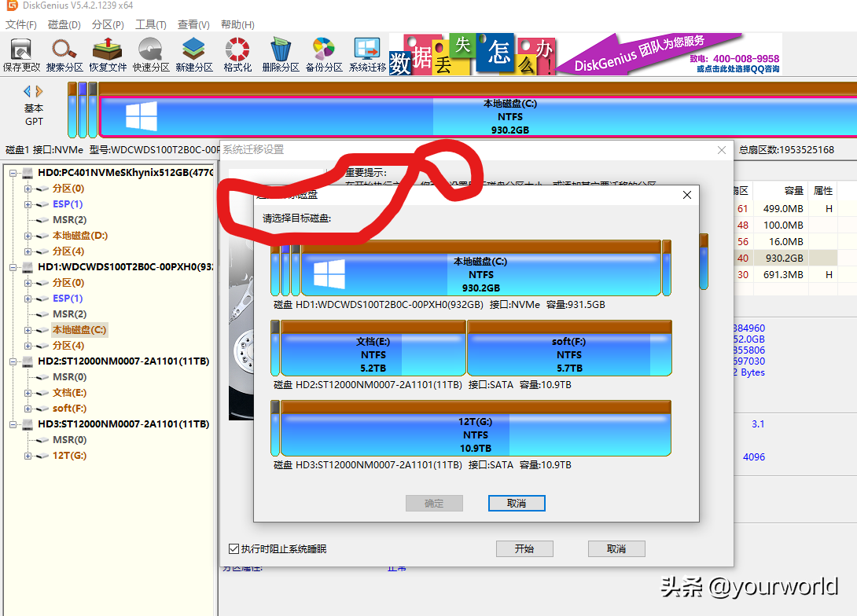Image resolution: width=857 pixels, height=616 pixels.
Task: Go to previous disk with left arrow
Action: pos(27,91)
